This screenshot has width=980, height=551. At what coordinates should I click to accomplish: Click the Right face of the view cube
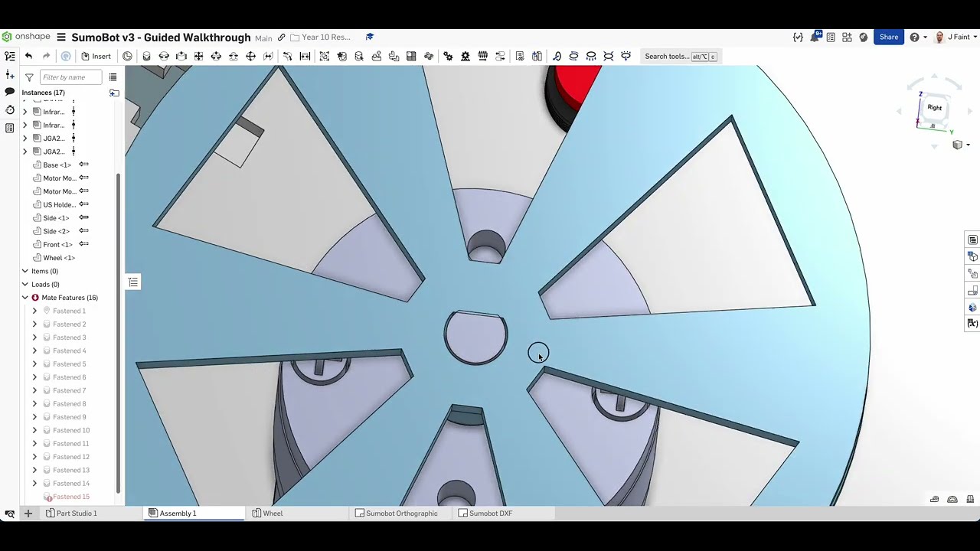[935, 108]
